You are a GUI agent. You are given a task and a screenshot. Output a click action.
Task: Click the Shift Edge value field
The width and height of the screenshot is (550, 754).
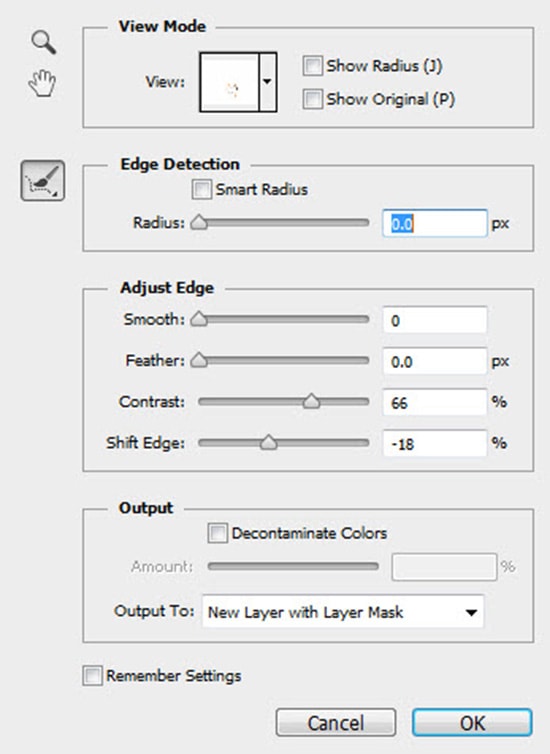coord(435,443)
